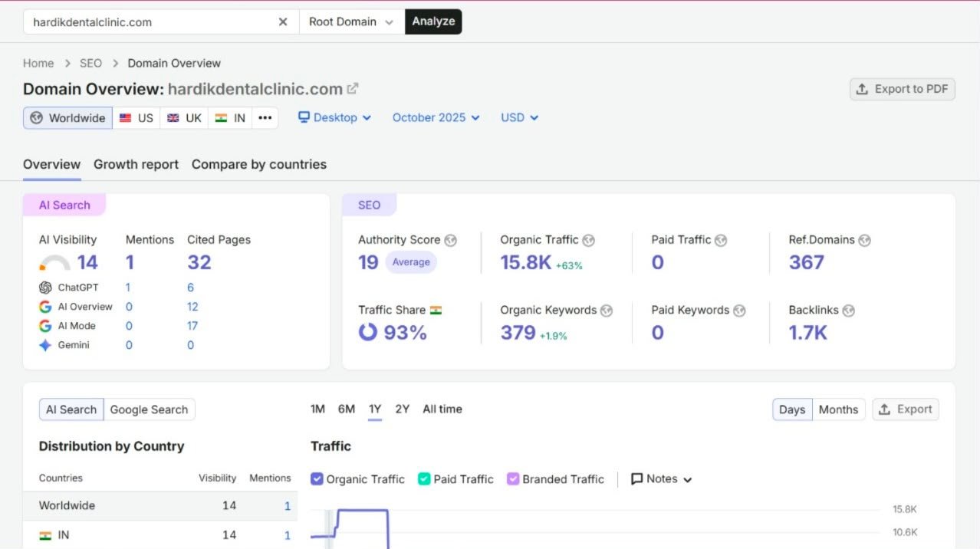Click the ChatGPT logo icon
980x549 pixels.
tap(45, 288)
